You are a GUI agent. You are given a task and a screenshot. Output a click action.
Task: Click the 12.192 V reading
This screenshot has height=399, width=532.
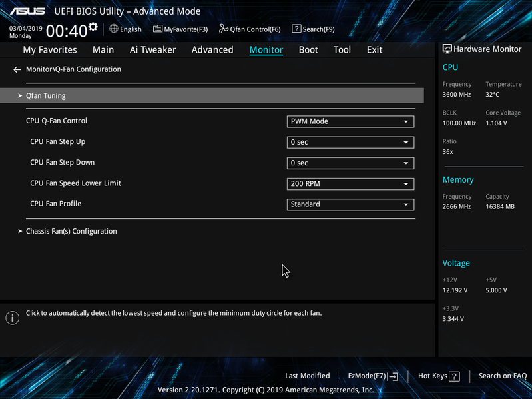coord(455,290)
